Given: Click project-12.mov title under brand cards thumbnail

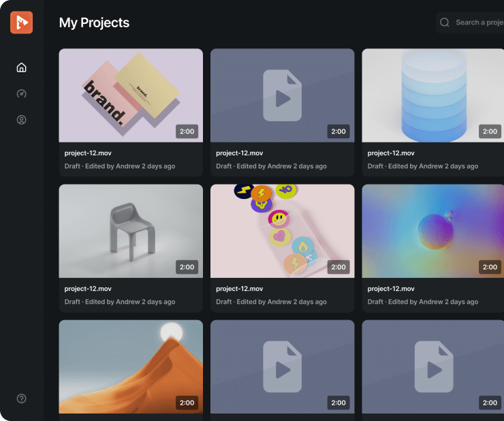Looking at the screenshot, I should point(88,153).
